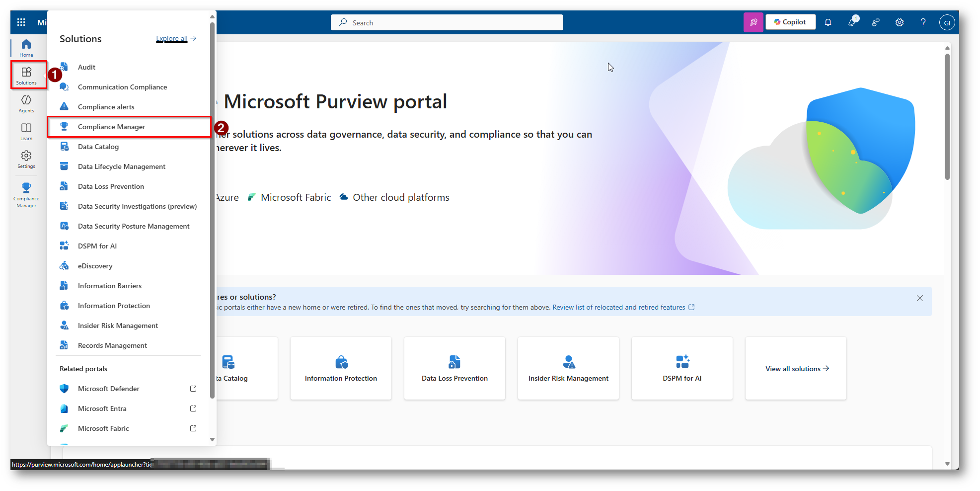Click 'Other cloud platforms' text
Viewport: 980px width, 491px height.
click(x=401, y=197)
